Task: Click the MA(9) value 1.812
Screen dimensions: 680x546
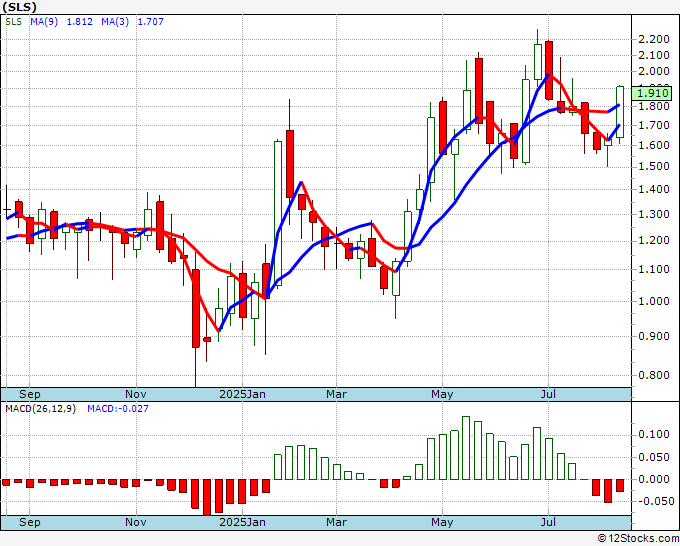Action: tap(79, 22)
